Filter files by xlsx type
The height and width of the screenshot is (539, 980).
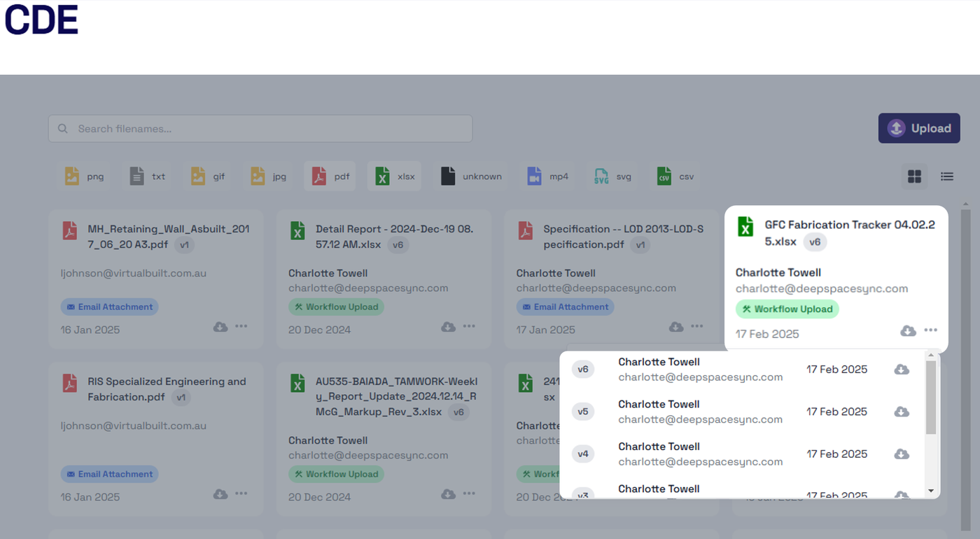coord(395,176)
